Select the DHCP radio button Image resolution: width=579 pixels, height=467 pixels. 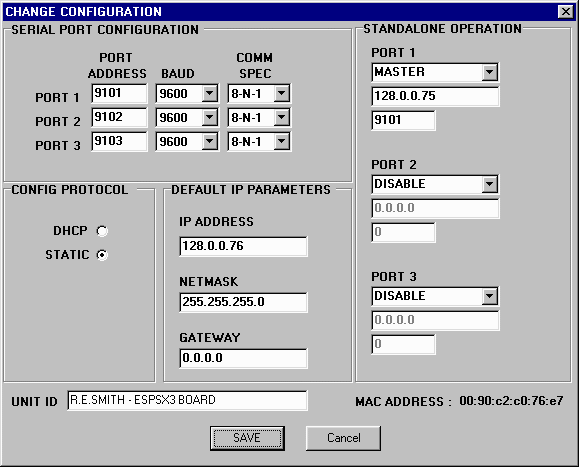click(x=102, y=231)
